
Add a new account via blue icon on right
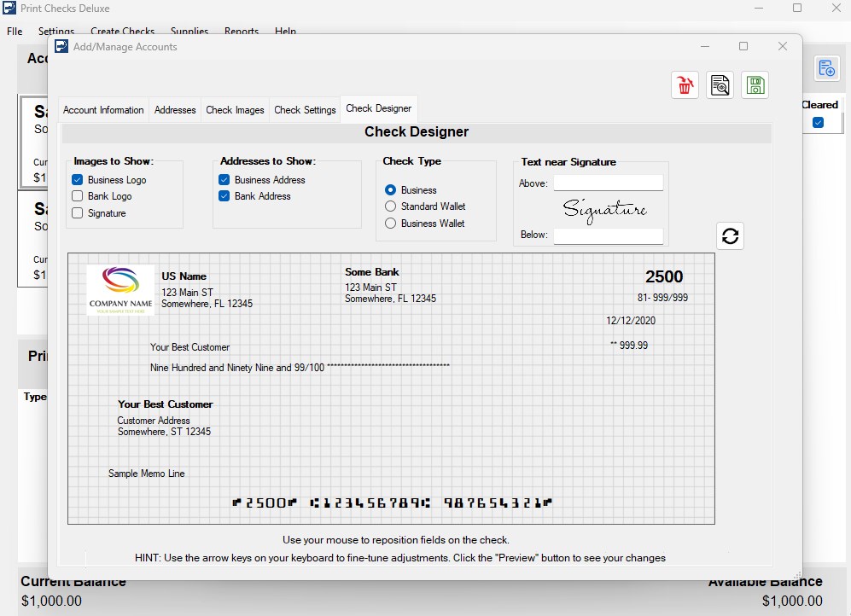tap(825, 68)
